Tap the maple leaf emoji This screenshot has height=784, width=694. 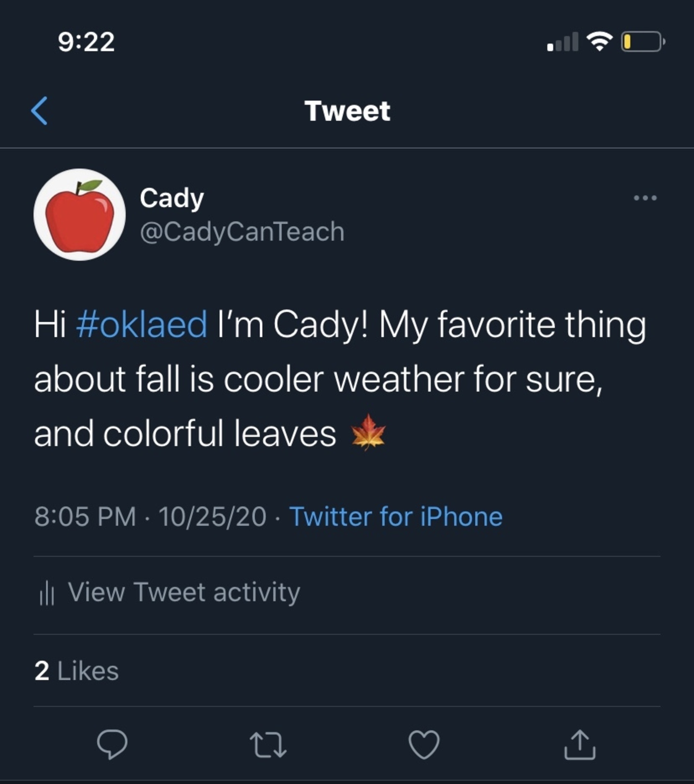tap(368, 432)
